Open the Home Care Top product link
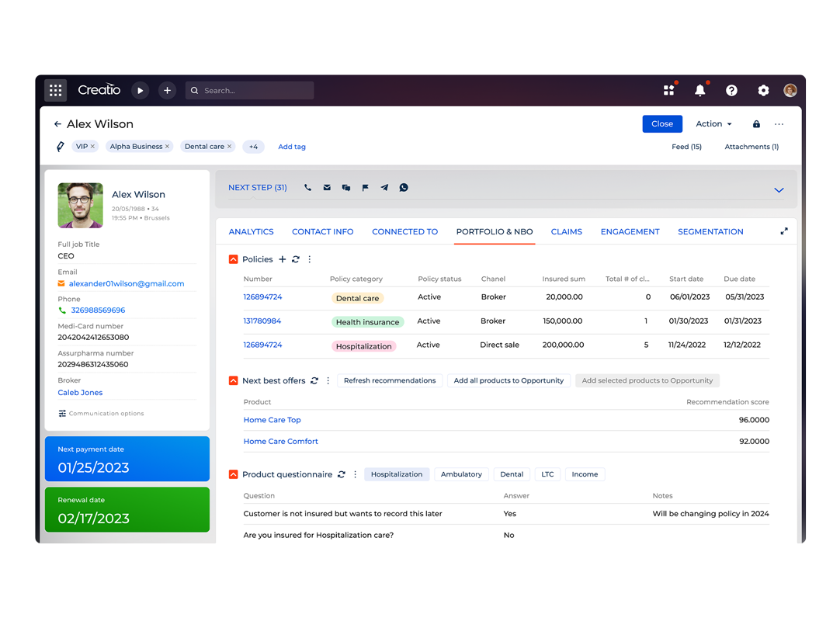840x621 pixels. click(x=272, y=420)
